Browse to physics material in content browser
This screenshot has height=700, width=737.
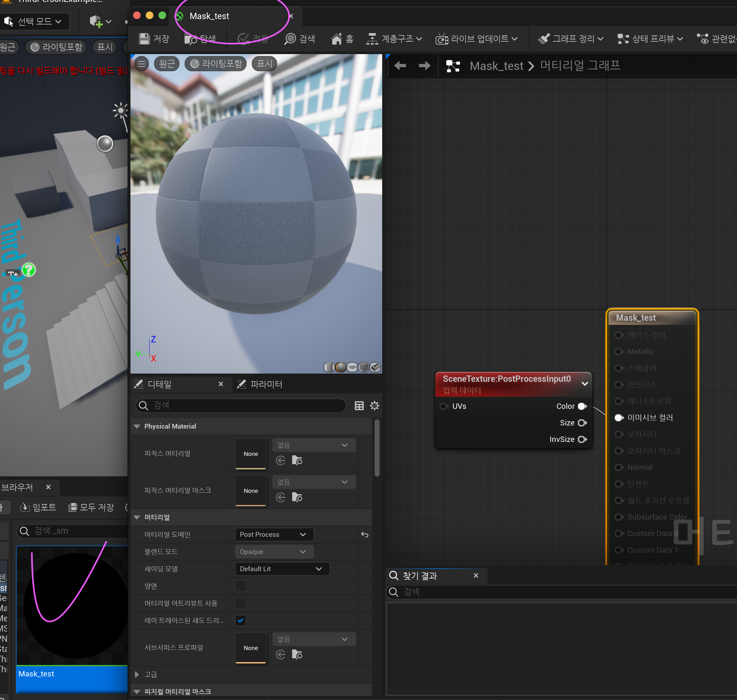[x=297, y=460]
